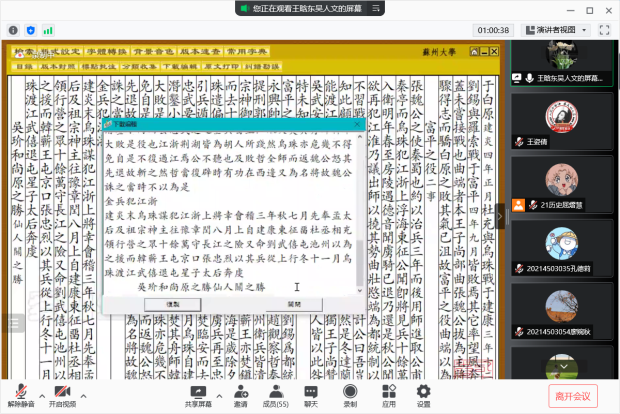This screenshot has height=414, width=620.
Task: Unmute the microphone (解除静音)
Action: [21, 391]
